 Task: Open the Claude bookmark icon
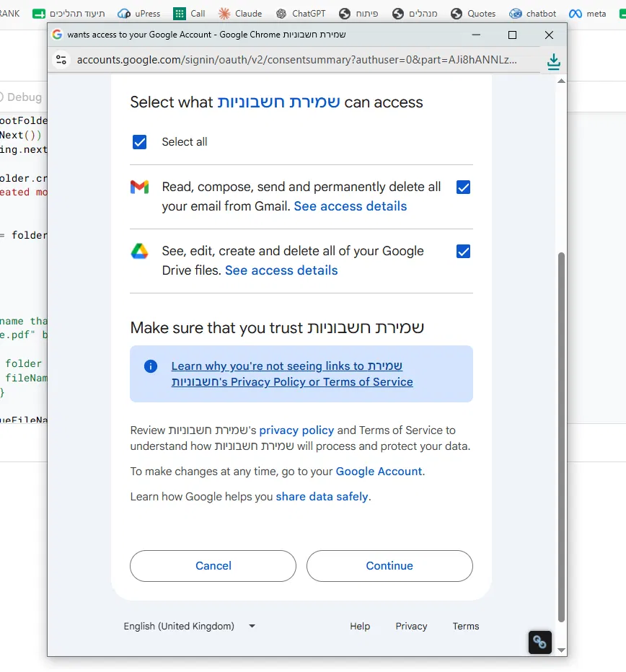point(224,14)
